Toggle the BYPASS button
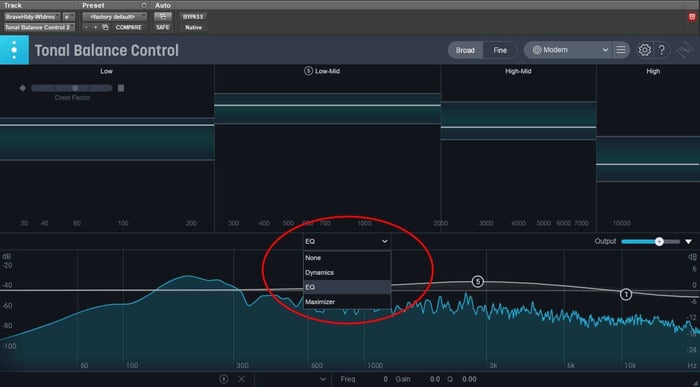700x387 pixels. [x=193, y=17]
